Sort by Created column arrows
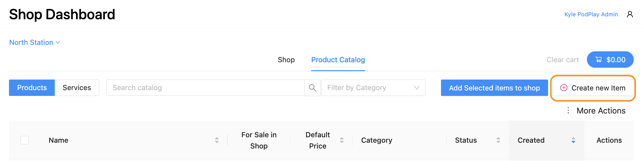The image size is (644, 161). click(x=573, y=140)
